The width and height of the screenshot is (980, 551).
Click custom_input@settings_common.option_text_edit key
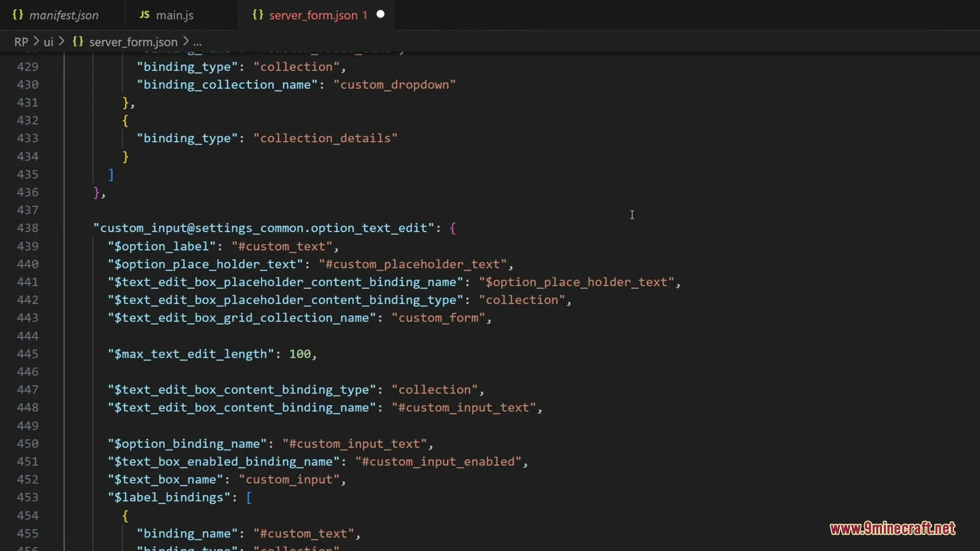[x=264, y=228]
